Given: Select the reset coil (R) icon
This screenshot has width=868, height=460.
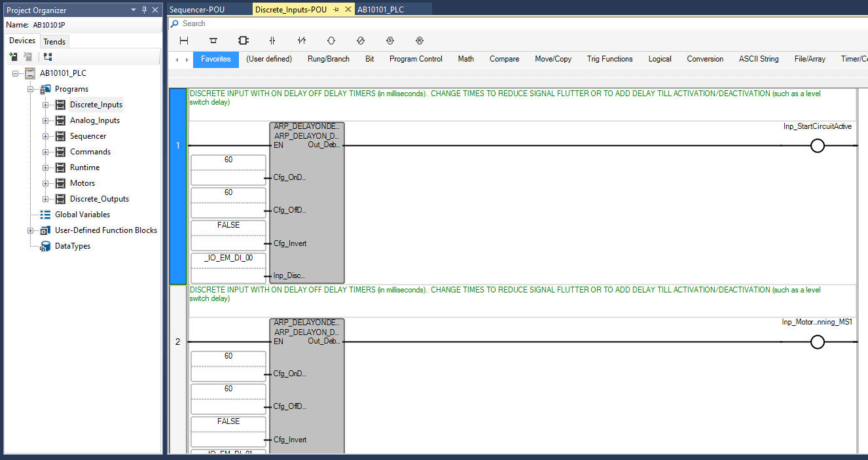Looking at the screenshot, I should 420,41.
